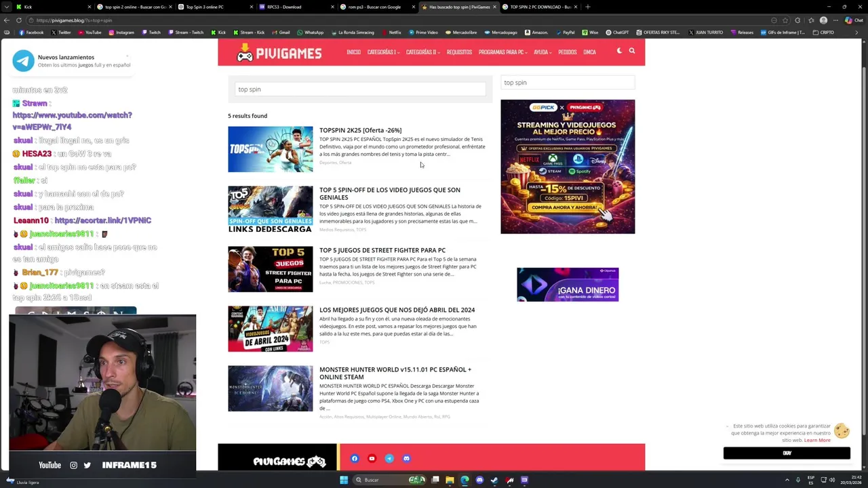Click the Street Fighter para PC thumbnail
This screenshot has width=868, height=488.
(270, 269)
